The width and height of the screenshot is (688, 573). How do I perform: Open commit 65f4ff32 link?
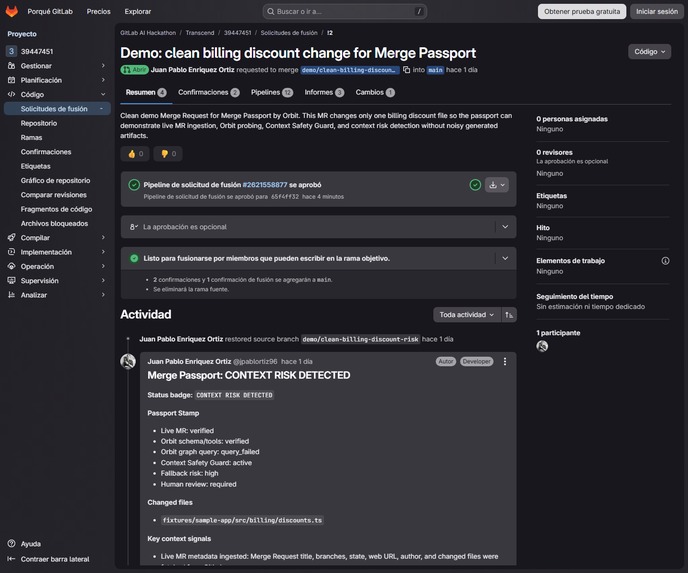285,197
